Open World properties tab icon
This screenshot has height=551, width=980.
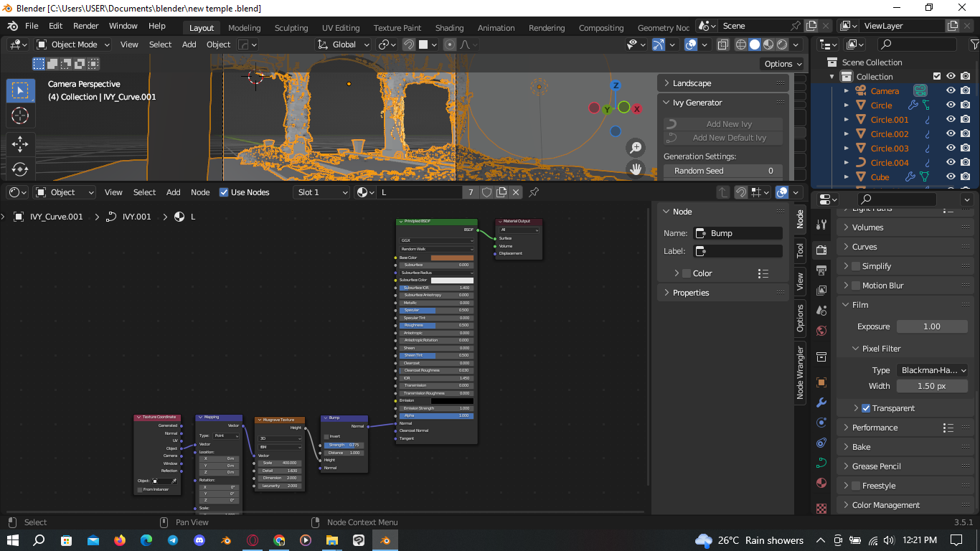pos(821,332)
